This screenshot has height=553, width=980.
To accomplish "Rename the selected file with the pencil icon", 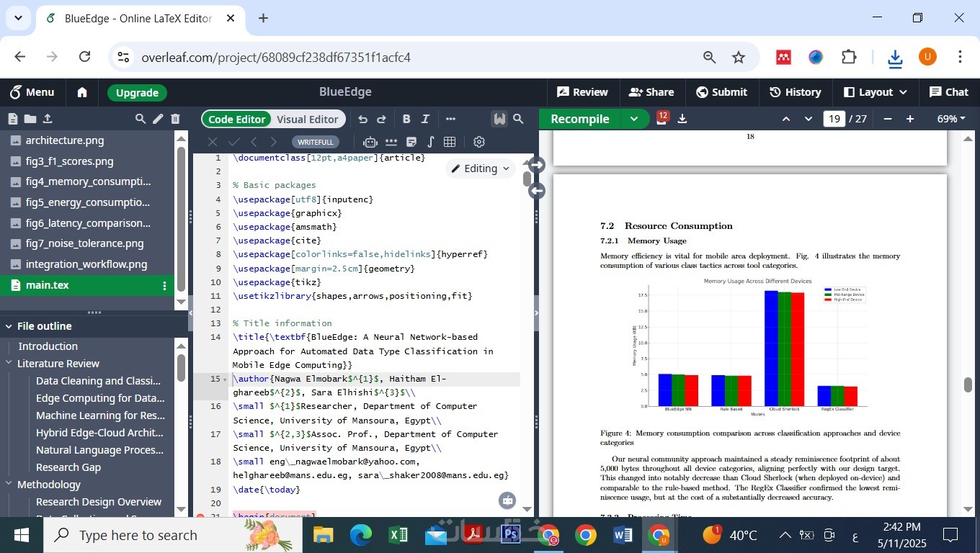I will tap(158, 119).
